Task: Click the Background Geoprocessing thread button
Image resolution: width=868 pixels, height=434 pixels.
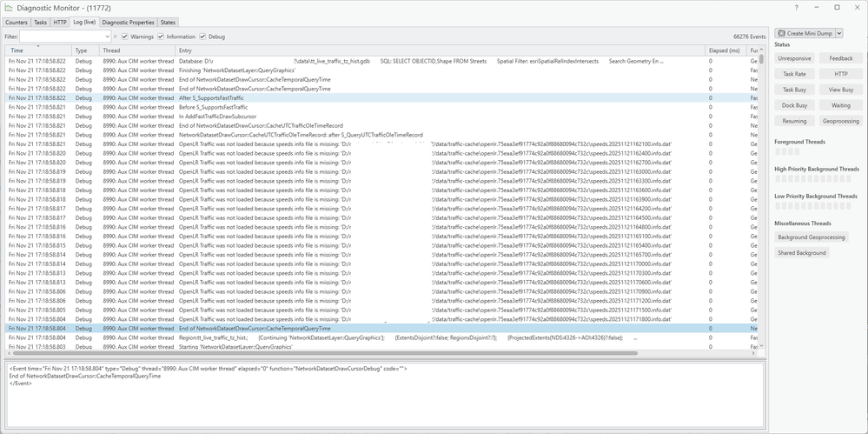Action: click(x=811, y=237)
